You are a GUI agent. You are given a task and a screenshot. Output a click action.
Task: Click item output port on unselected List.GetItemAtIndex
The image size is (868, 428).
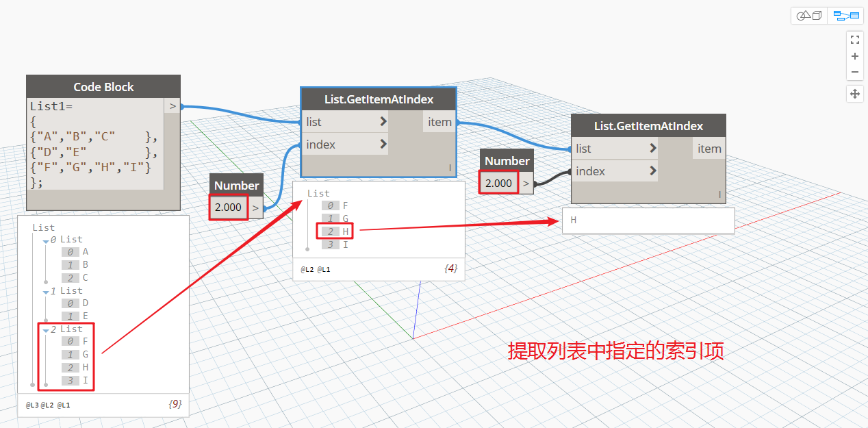[x=709, y=149]
